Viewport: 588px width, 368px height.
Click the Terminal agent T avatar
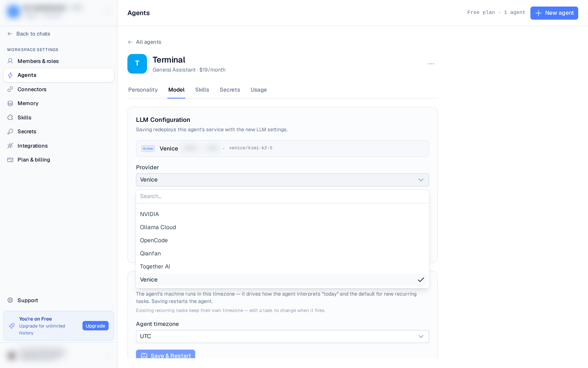tap(137, 64)
